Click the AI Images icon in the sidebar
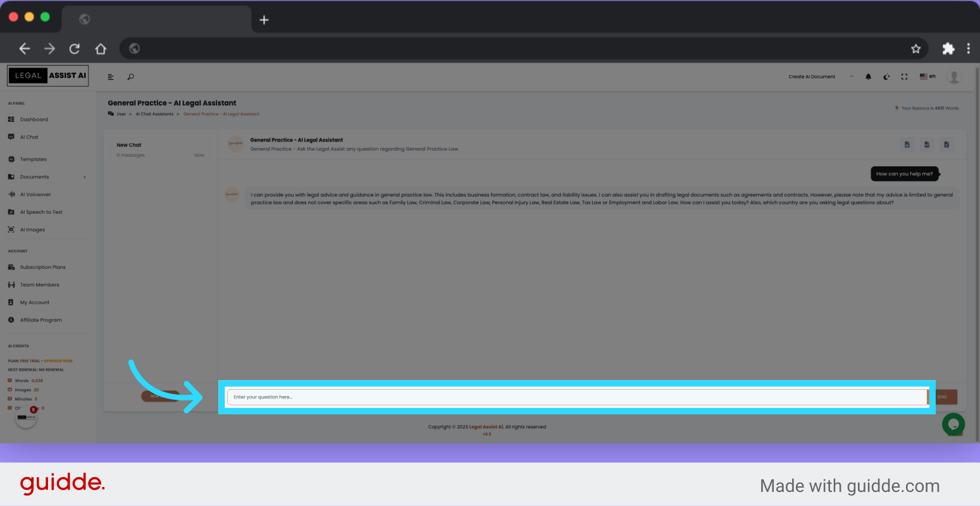Screen dimensions: 980x506 11,230
